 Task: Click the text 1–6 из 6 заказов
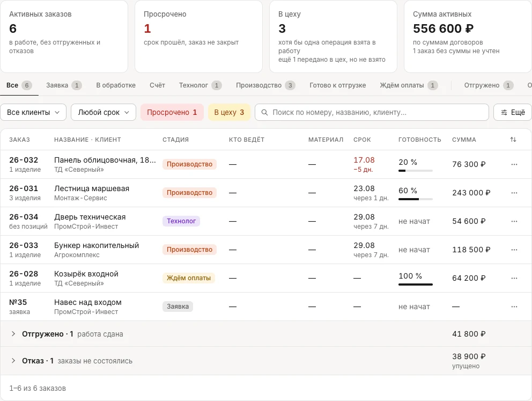tap(38, 388)
